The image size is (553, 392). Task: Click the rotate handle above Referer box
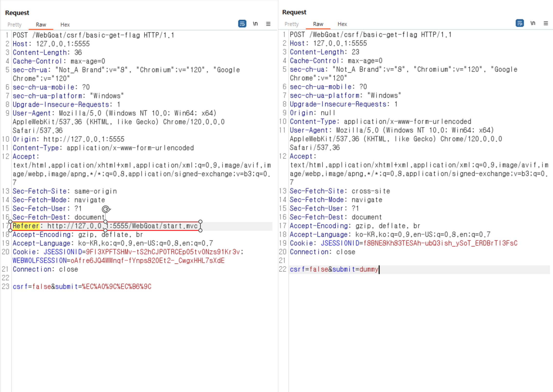[x=106, y=209]
